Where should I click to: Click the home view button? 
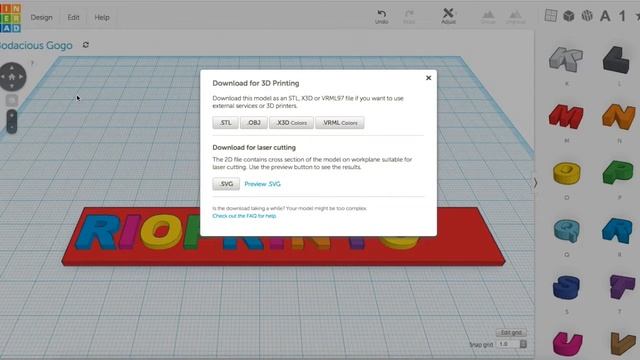(12, 76)
